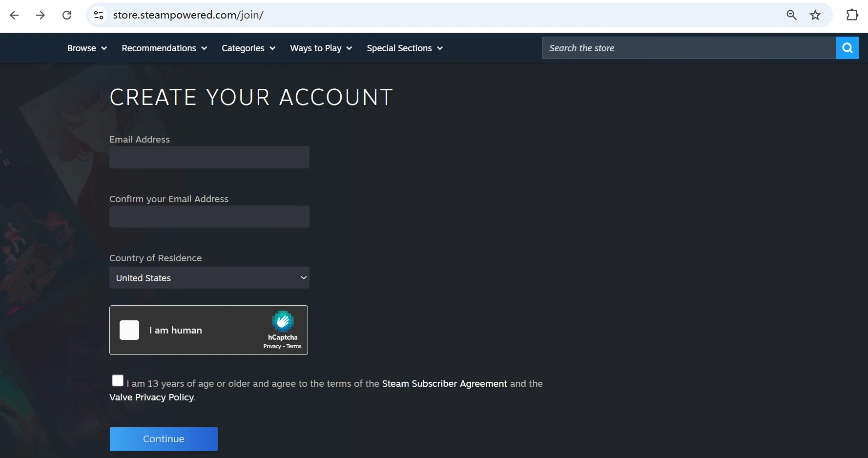The height and width of the screenshot is (458, 868).
Task: Focus the Email Address field
Action: 209,157
